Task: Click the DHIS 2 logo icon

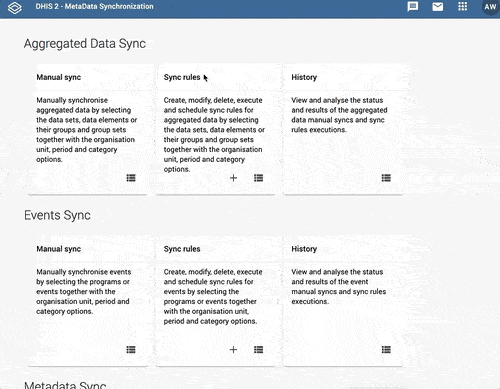Action: [x=15, y=8]
